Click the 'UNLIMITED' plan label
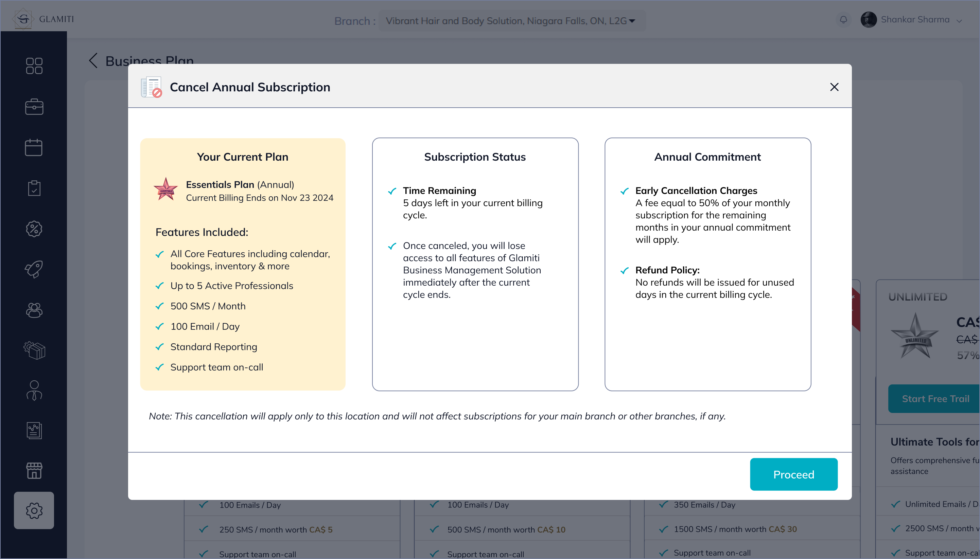 pyautogui.click(x=918, y=297)
